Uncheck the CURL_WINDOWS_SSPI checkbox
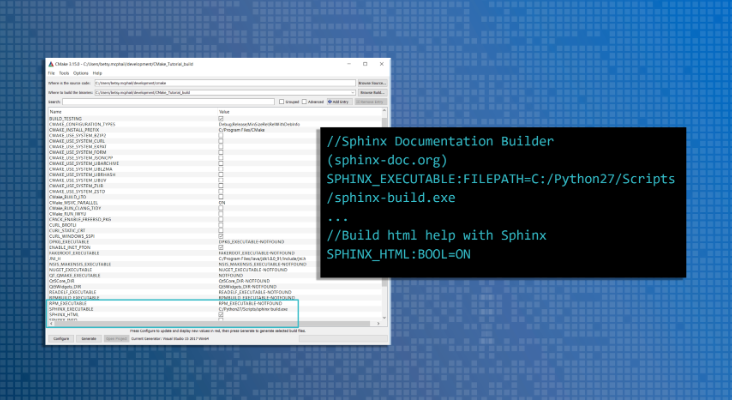732x400 pixels. 221,236
